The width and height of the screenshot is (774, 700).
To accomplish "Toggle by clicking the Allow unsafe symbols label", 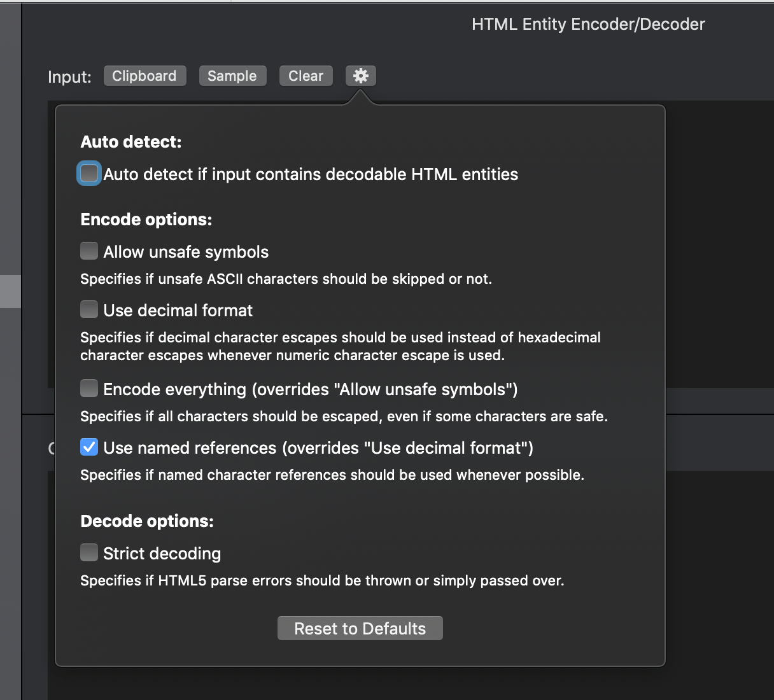I will [186, 251].
